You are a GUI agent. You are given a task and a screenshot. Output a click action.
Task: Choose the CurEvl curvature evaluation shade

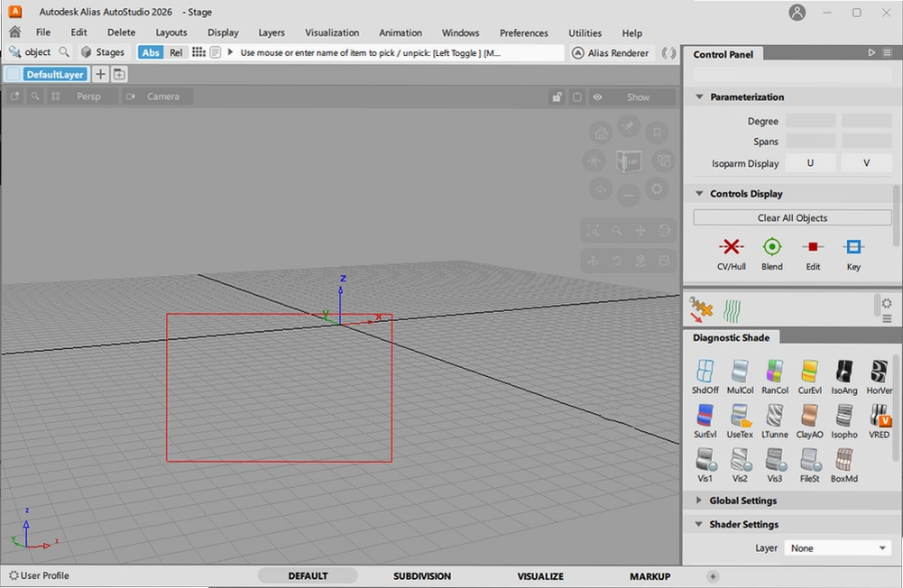[810, 377]
